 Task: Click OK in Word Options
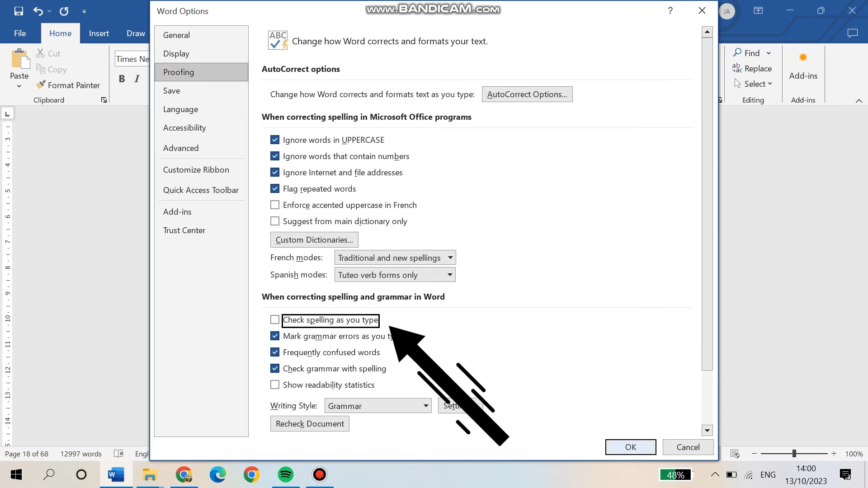pyautogui.click(x=631, y=447)
